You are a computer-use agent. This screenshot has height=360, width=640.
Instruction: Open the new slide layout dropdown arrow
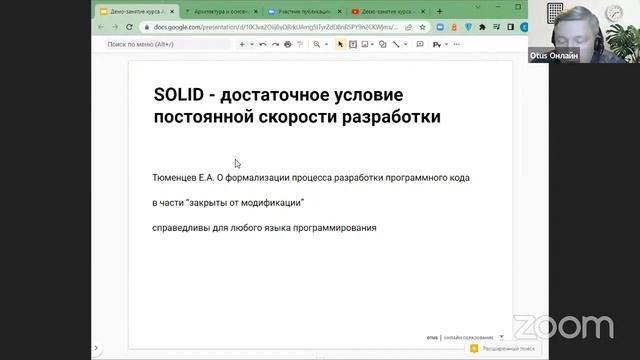point(252,44)
